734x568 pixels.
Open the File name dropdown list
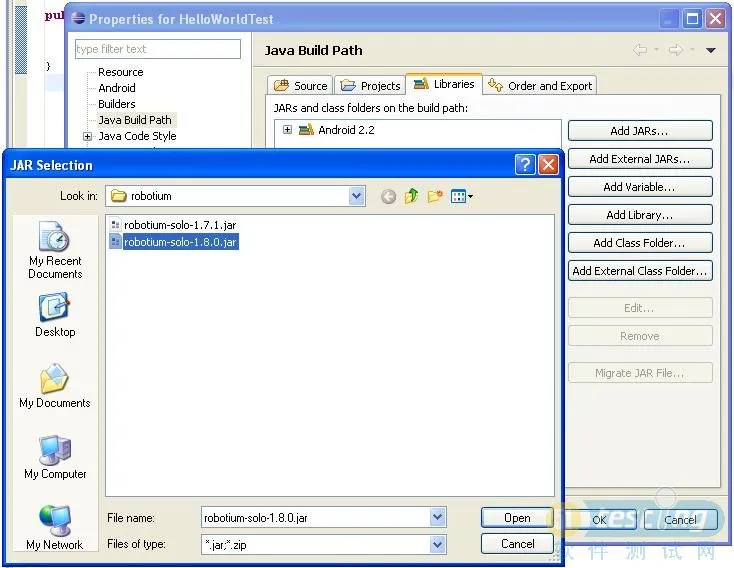pyautogui.click(x=437, y=518)
